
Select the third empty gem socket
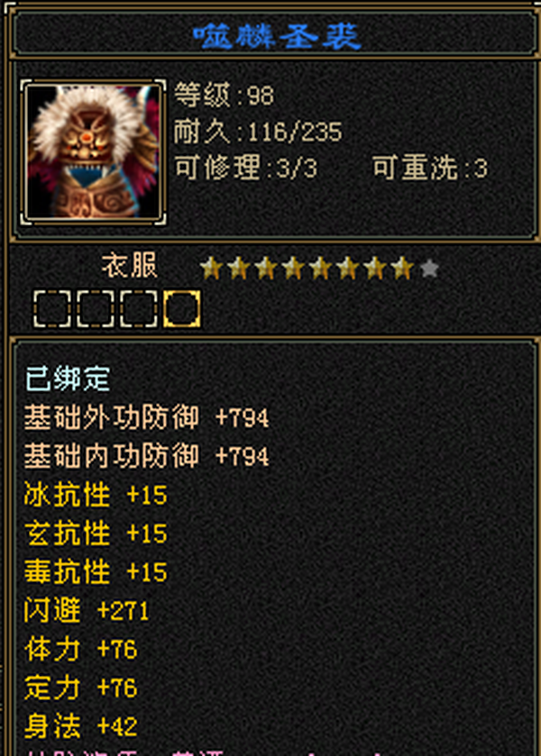(x=139, y=308)
